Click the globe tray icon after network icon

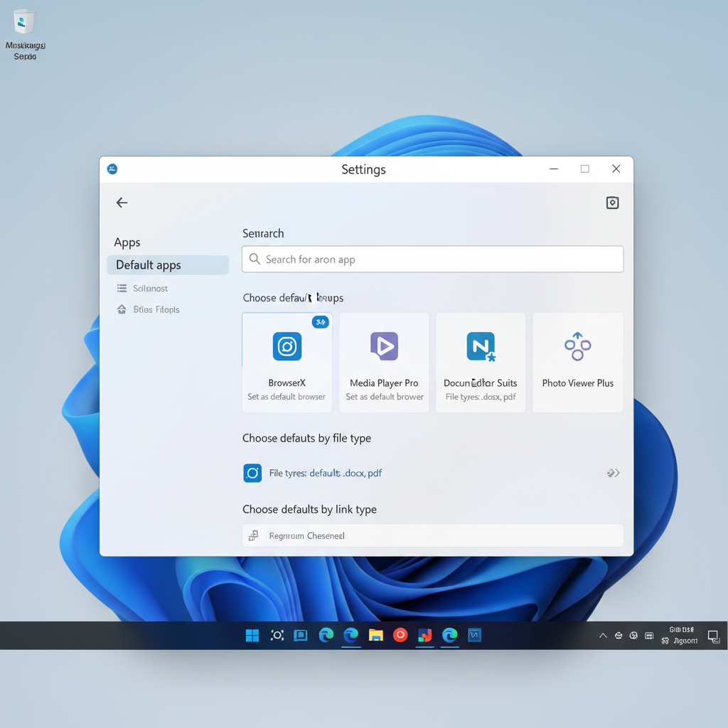633,636
